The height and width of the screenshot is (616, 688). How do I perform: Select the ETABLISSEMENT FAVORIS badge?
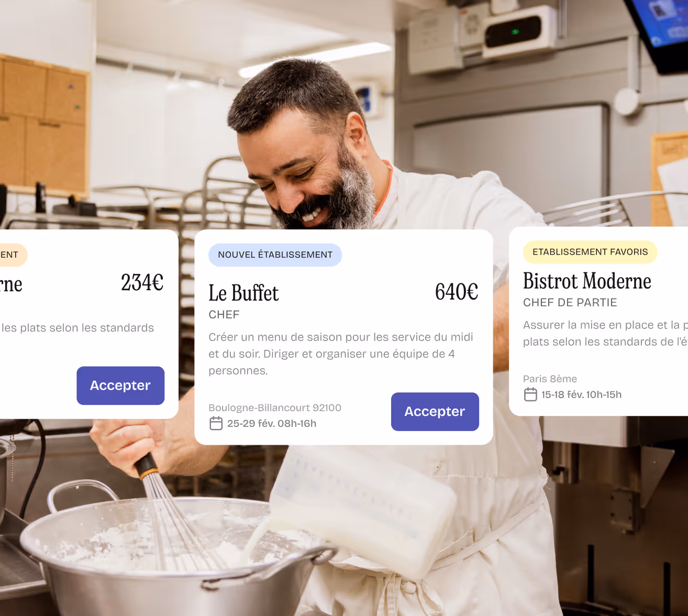[590, 252]
